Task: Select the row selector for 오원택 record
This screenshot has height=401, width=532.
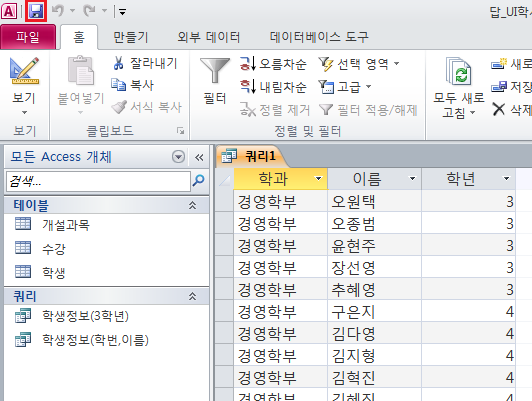Action: coord(224,202)
